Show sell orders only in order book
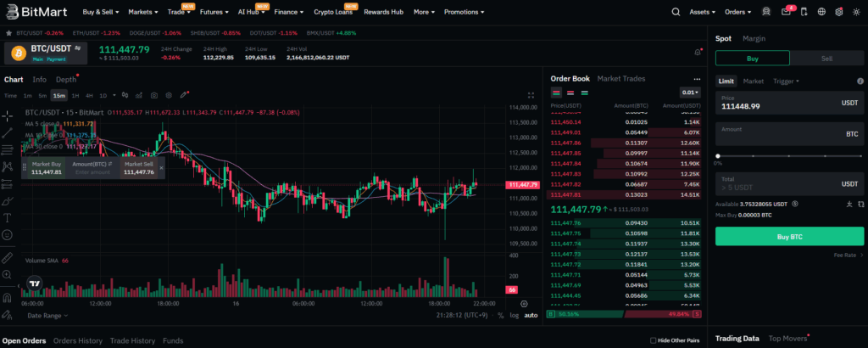 pyautogui.click(x=570, y=92)
